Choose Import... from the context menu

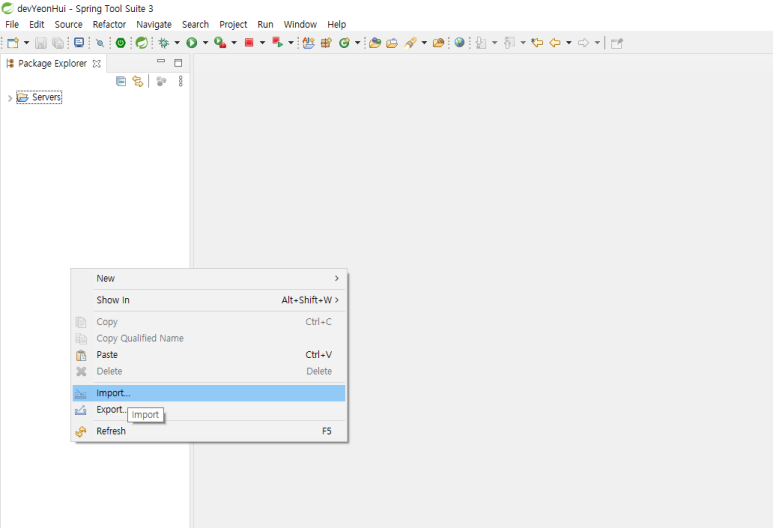(x=209, y=393)
